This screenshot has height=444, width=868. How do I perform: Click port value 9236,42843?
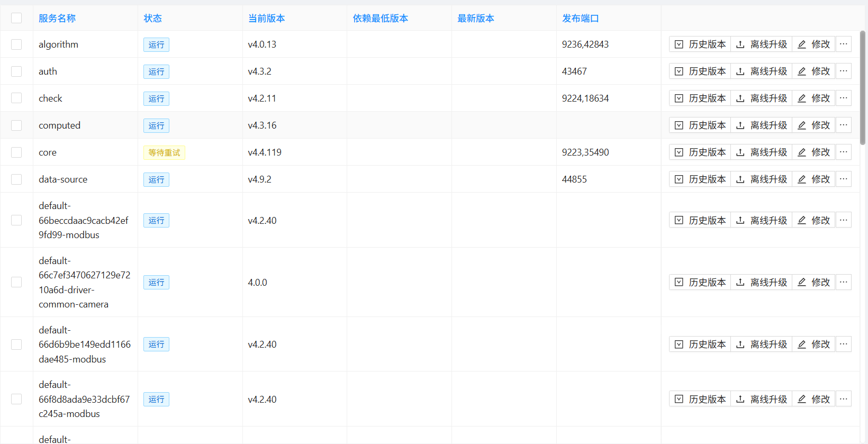585,44
